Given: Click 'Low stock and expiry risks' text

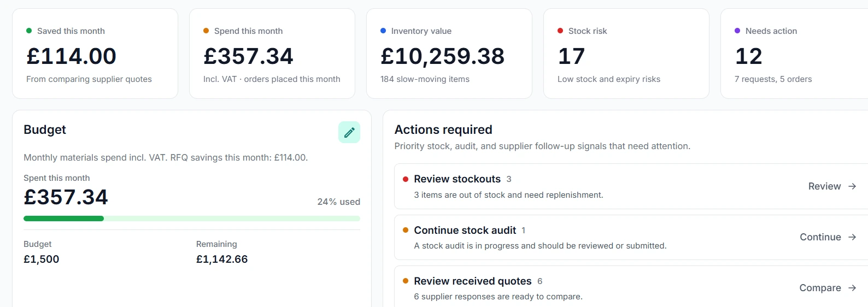Looking at the screenshot, I should tap(609, 79).
